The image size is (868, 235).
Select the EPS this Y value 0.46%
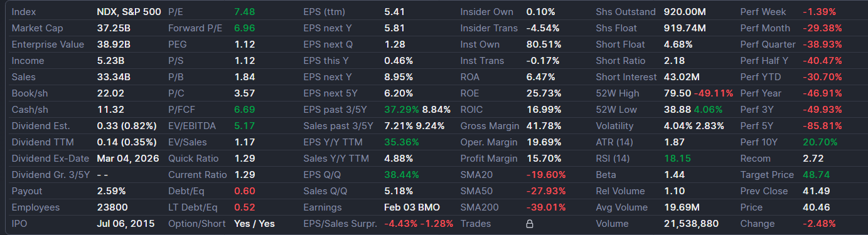(x=399, y=60)
